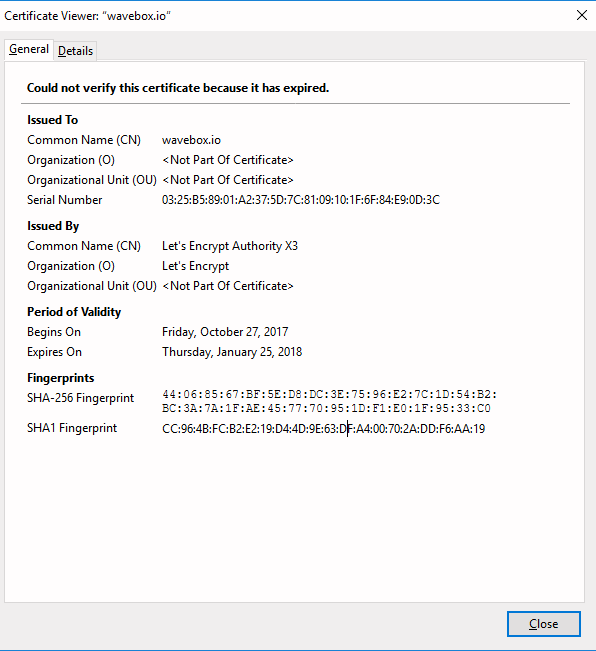The height and width of the screenshot is (651, 596).
Task: Click the "Expires On" label
Action: [54, 352]
